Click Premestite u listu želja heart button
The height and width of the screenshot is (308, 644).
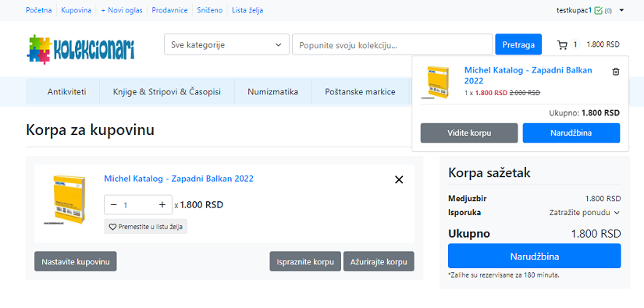(146, 226)
